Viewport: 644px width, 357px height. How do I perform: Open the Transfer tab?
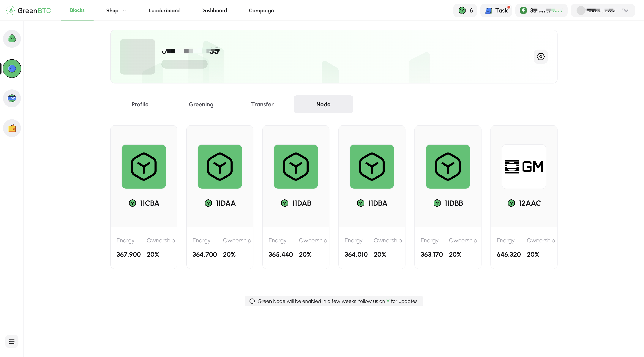pos(262,104)
